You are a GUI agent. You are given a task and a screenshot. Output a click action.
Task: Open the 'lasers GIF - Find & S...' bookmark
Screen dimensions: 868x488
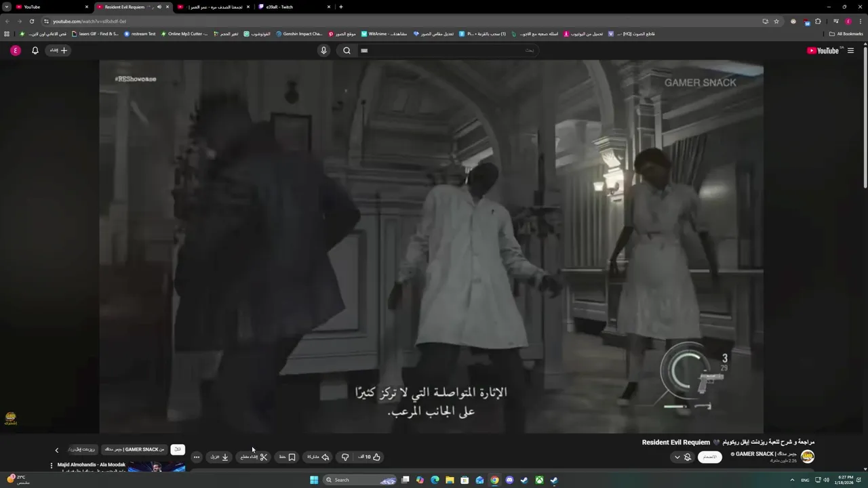point(95,33)
